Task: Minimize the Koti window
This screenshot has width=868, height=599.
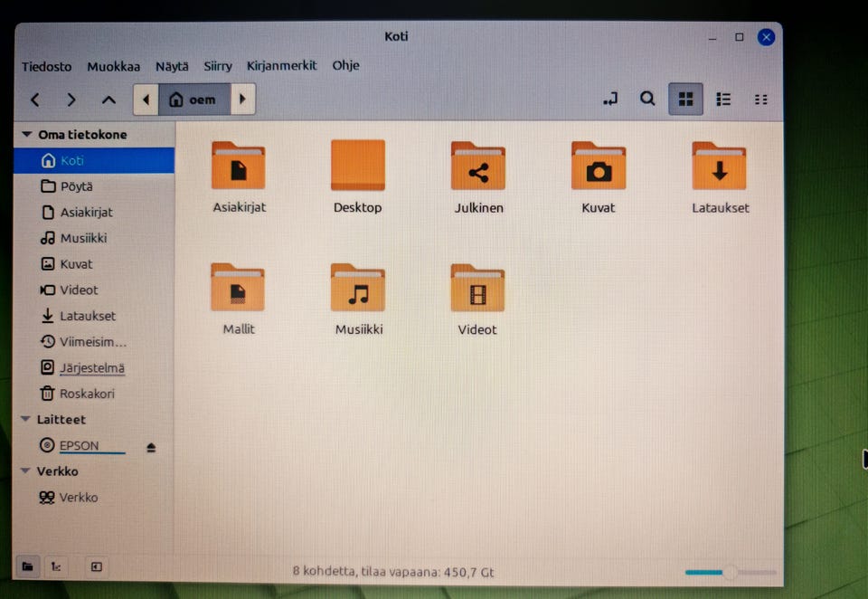Action: click(x=712, y=38)
